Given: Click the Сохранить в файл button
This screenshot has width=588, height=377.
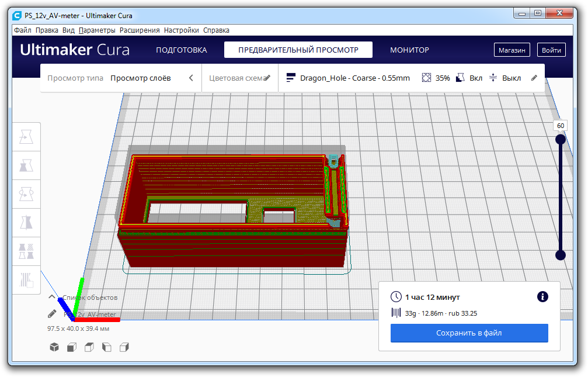Looking at the screenshot, I should pos(469,333).
